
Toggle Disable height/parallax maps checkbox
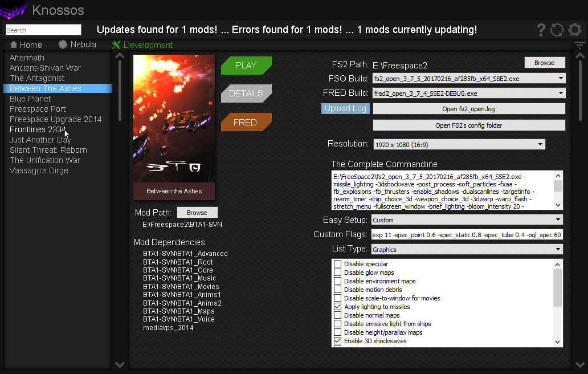(x=337, y=332)
